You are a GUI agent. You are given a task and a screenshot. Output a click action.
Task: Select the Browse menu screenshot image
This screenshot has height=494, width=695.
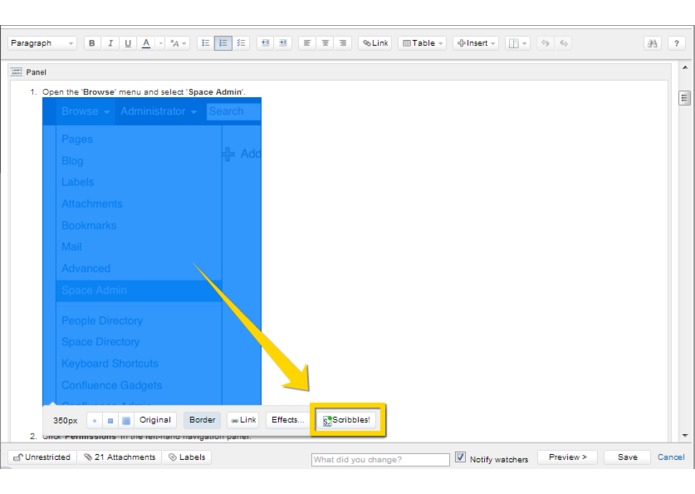[x=152, y=250]
